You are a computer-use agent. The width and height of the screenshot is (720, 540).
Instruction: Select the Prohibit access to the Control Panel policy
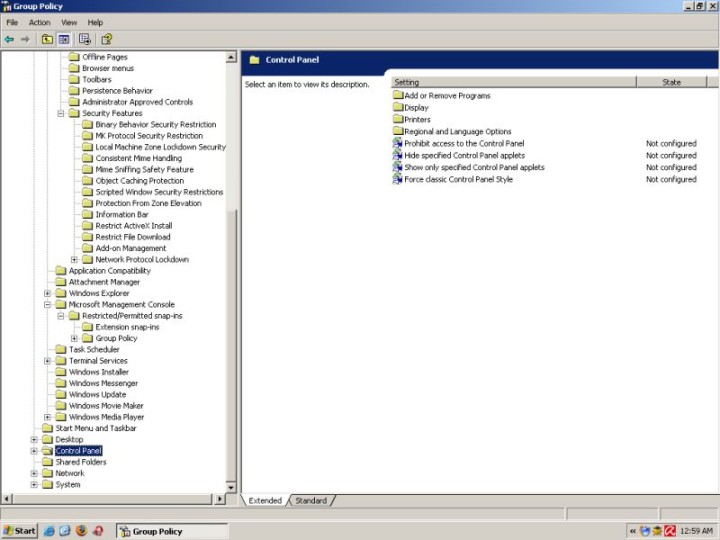pyautogui.click(x=464, y=144)
